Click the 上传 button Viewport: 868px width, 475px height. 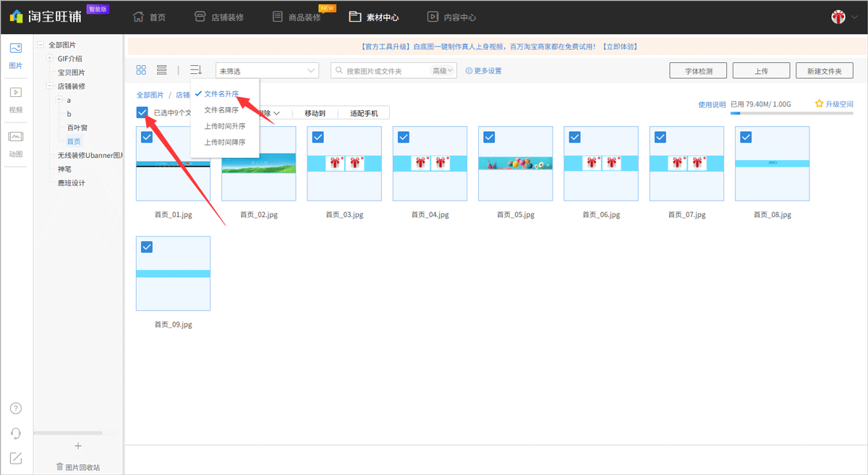pyautogui.click(x=761, y=71)
